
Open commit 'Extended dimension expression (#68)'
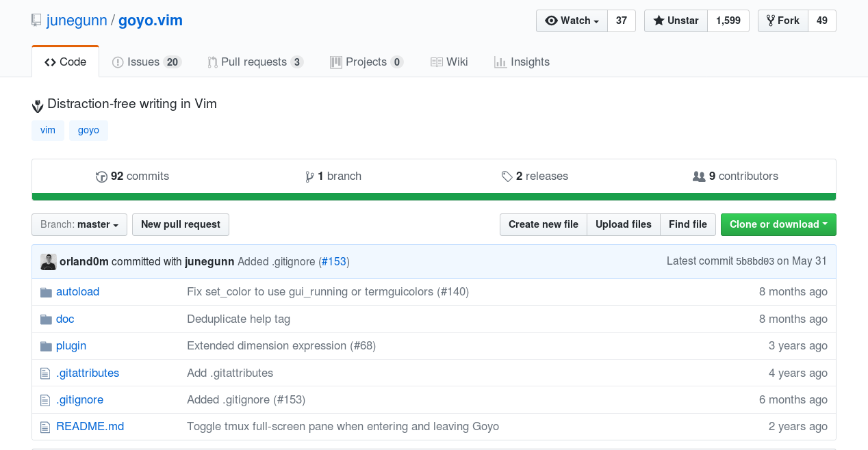pos(281,346)
